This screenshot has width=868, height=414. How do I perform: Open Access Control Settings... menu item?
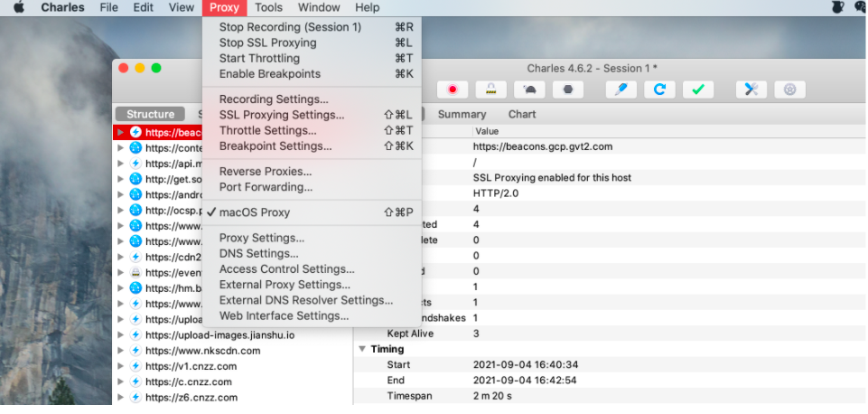pyautogui.click(x=312, y=268)
